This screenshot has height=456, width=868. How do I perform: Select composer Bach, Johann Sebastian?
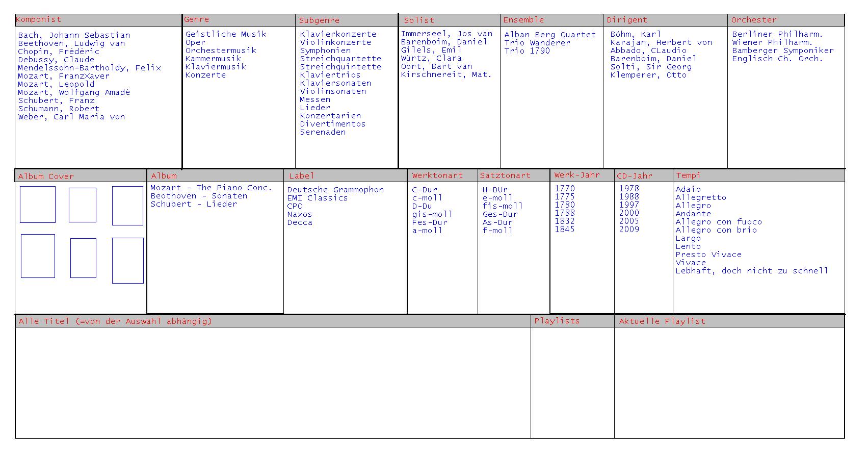74,35
